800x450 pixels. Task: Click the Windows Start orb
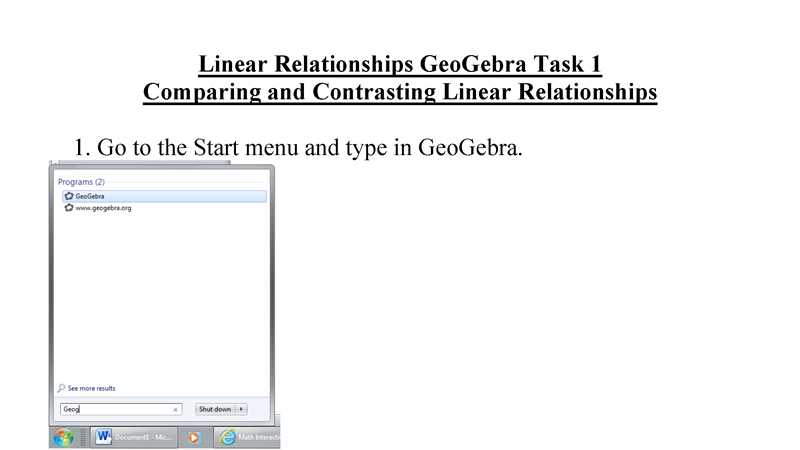(x=64, y=437)
